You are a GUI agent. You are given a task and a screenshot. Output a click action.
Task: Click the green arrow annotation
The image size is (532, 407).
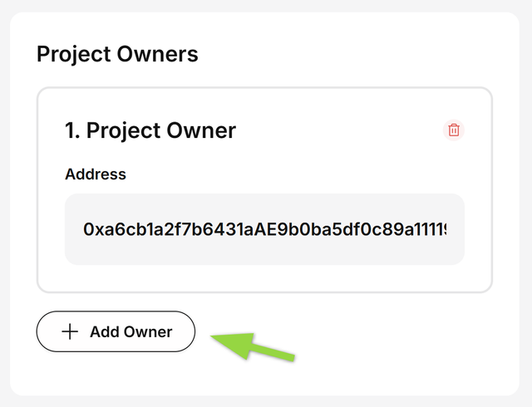point(254,346)
